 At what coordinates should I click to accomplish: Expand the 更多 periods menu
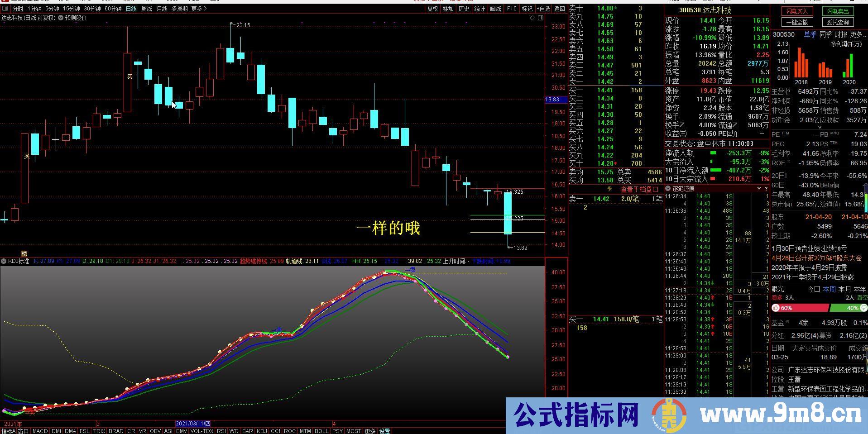coord(199,9)
